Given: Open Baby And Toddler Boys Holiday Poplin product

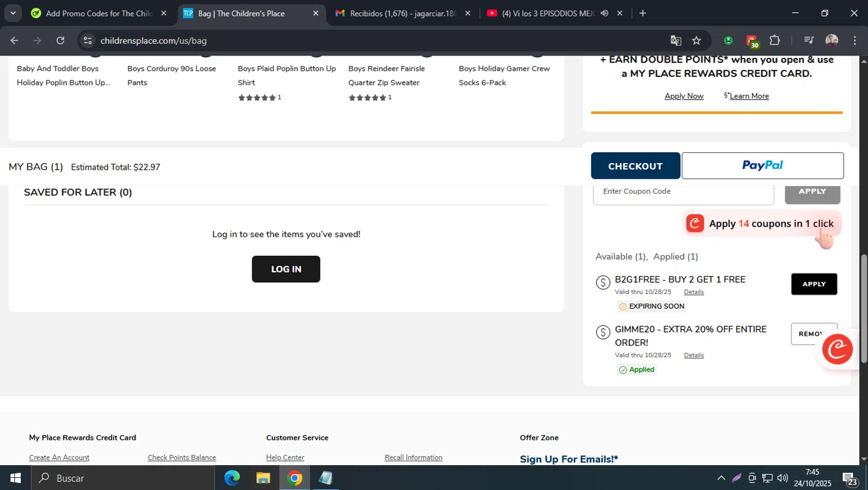Looking at the screenshot, I should click(63, 75).
